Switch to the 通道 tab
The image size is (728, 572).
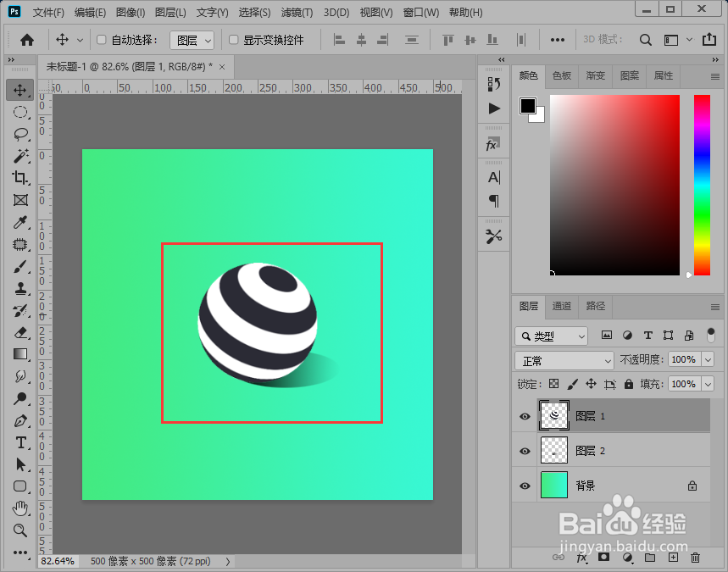pos(562,306)
